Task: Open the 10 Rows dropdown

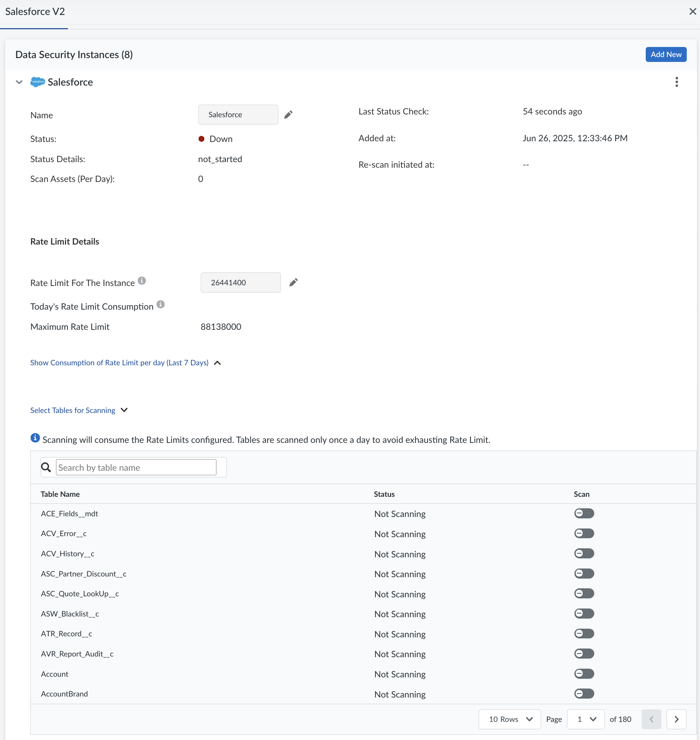Action: point(509,719)
